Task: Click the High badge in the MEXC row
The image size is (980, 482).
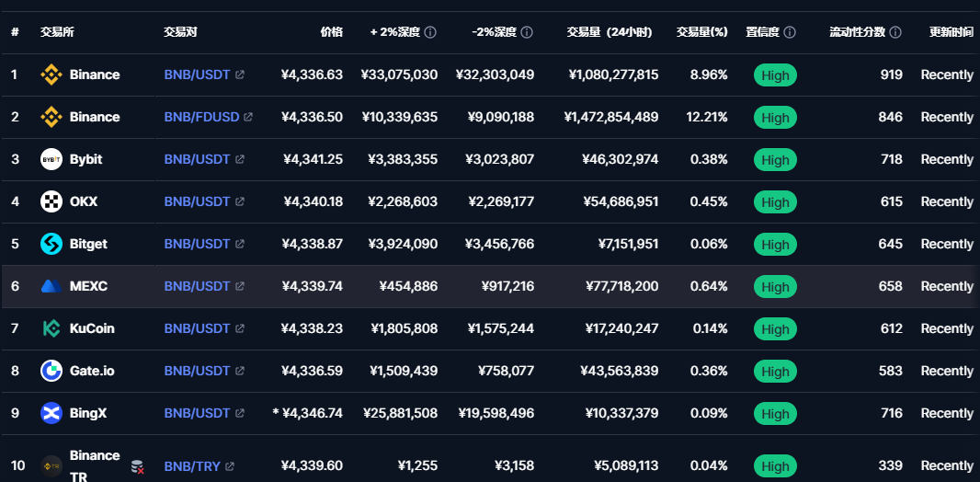Action: click(x=775, y=287)
